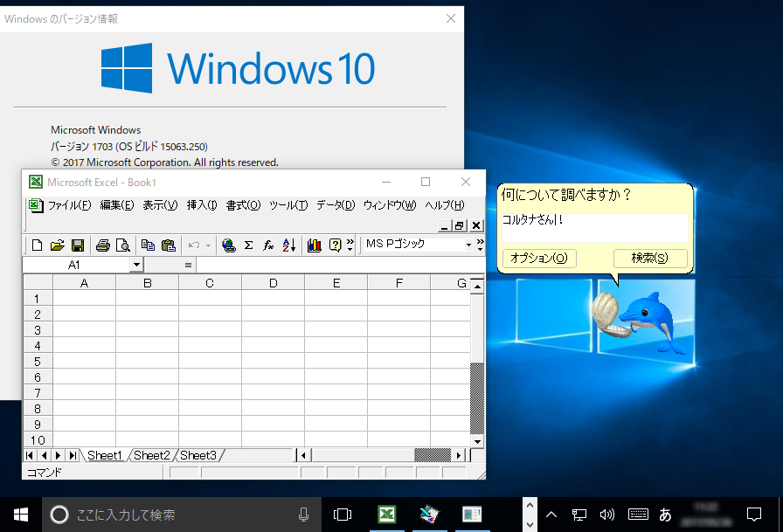Select row 5 header

38,362
